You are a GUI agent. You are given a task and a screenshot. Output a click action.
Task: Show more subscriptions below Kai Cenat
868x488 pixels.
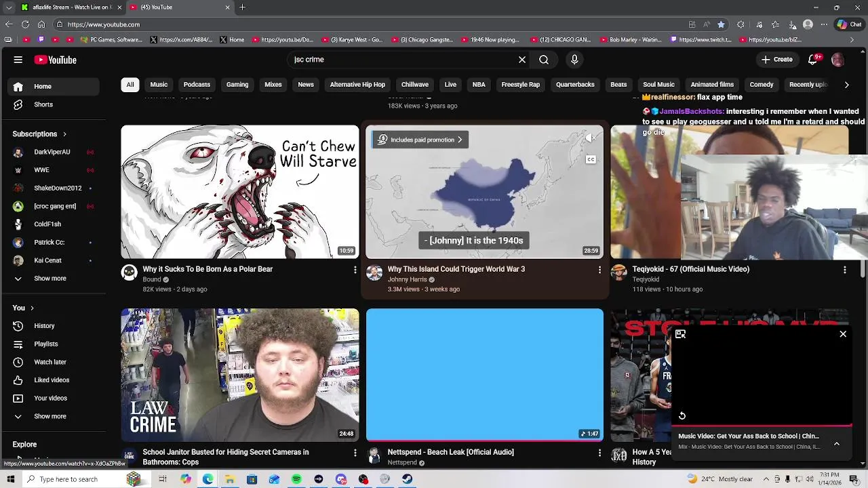click(53, 279)
